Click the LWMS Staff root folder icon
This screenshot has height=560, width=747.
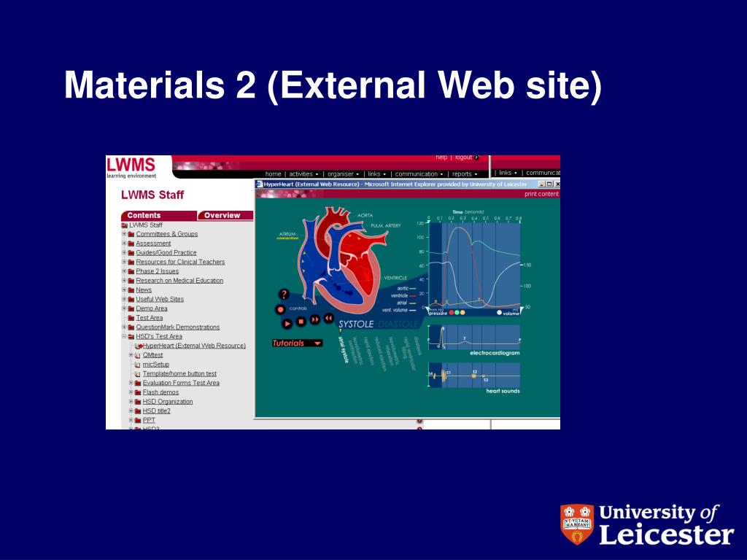pyautogui.click(x=124, y=225)
